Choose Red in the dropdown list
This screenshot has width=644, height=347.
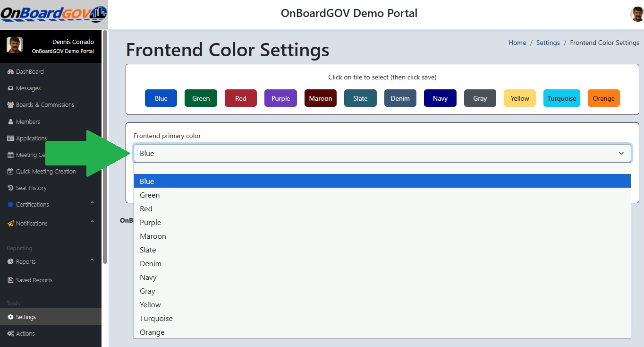382,208
